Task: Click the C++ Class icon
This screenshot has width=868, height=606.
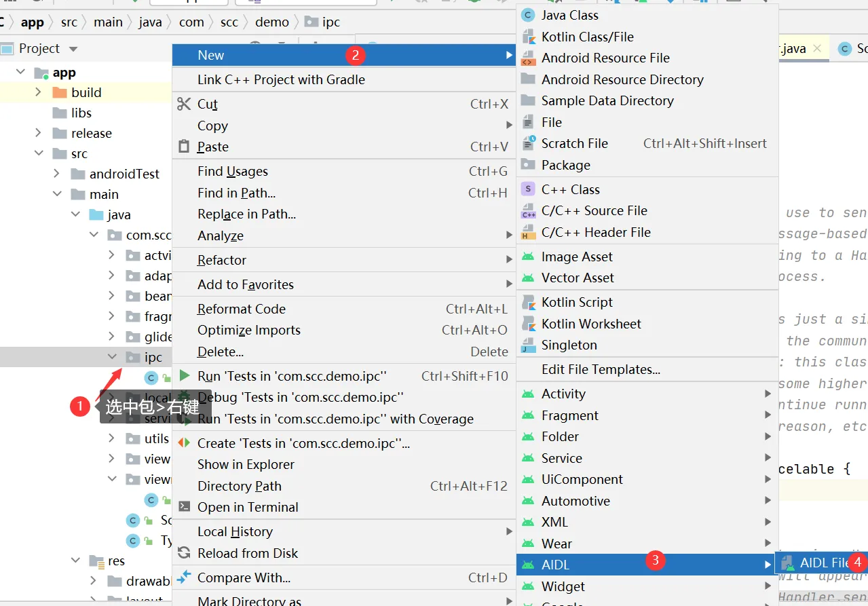Action: 528,189
